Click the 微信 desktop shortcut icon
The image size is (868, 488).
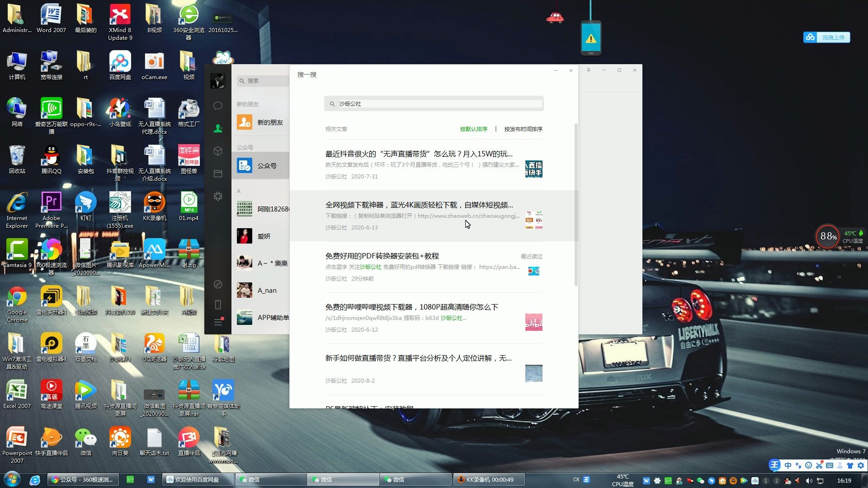(86, 442)
